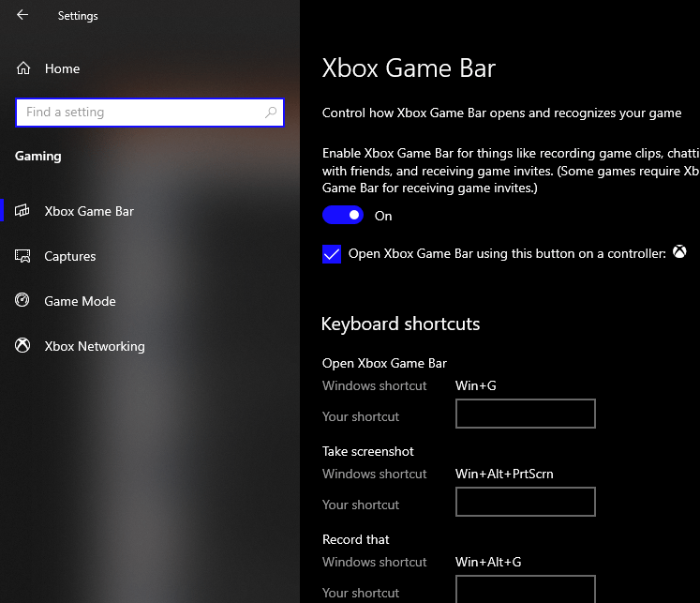Image resolution: width=700 pixels, height=603 pixels.
Task: Select the Captures sidebar icon
Action: click(x=22, y=256)
